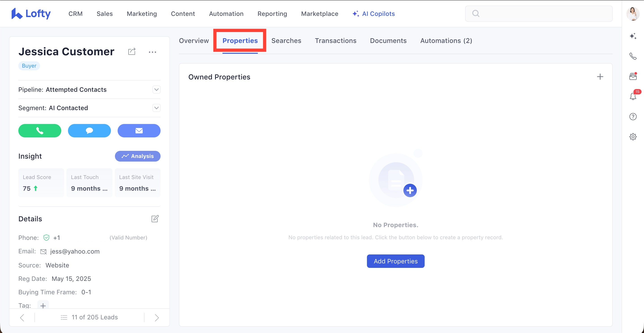Click the plus icon in Owned Properties
Viewport: 644px width, 333px height.
pos(600,77)
